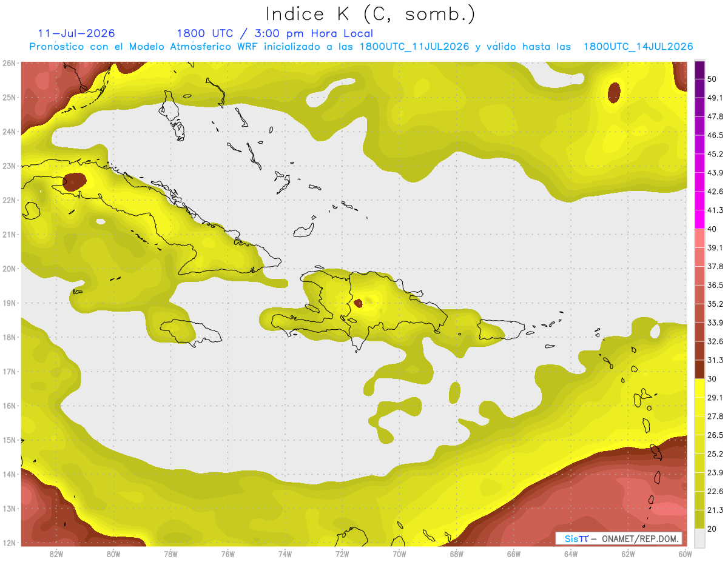
Task: Pick the bright magenta swatch between 40 and 41.3
Action: 699,219
